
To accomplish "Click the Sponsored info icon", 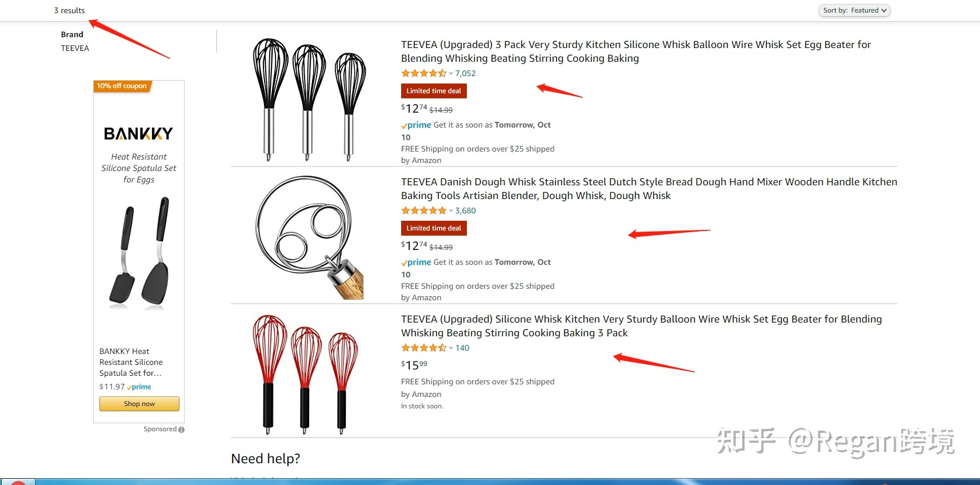I will tap(181, 430).
